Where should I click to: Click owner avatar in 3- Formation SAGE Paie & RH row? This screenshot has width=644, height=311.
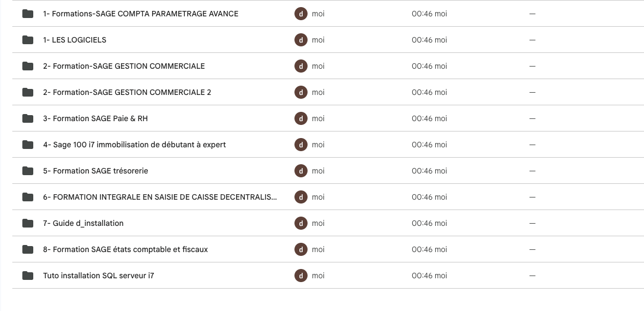tap(300, 118)
